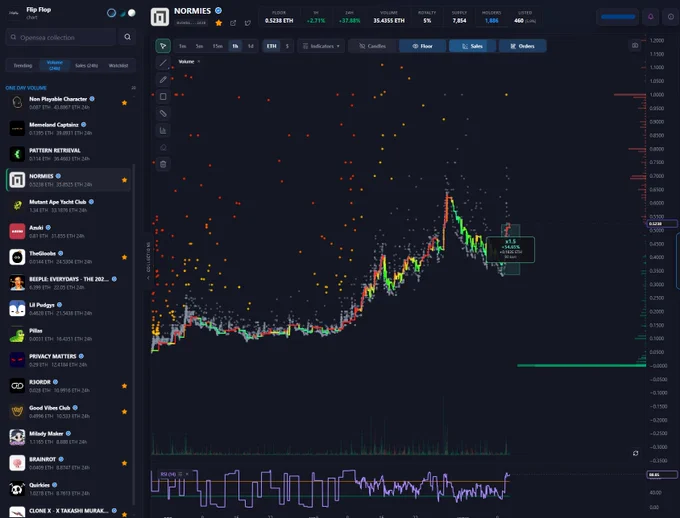Select the rectangle shape tool
This screenshot has width=680, height=518.
(x=163, y=97)
